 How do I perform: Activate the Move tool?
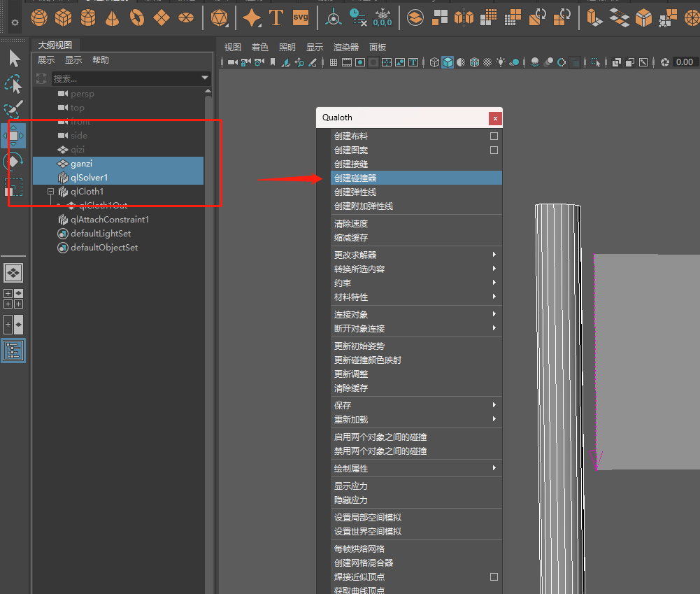13,136
